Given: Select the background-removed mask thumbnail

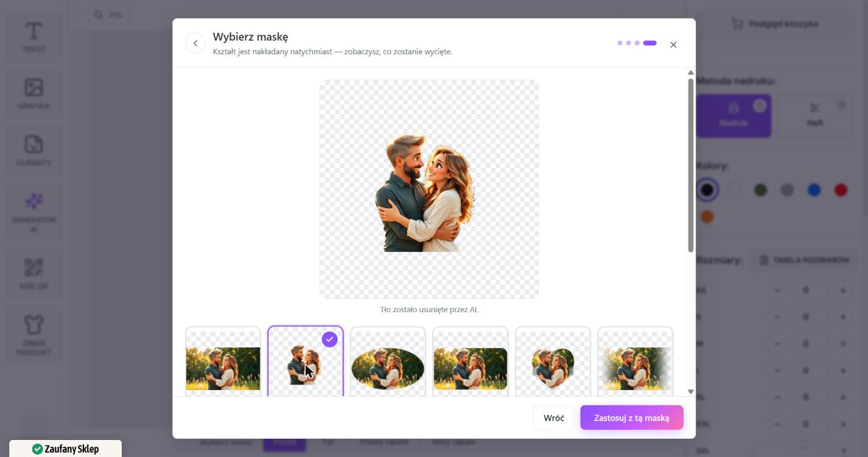Looking at the screenshot, I should coord(306,362).
